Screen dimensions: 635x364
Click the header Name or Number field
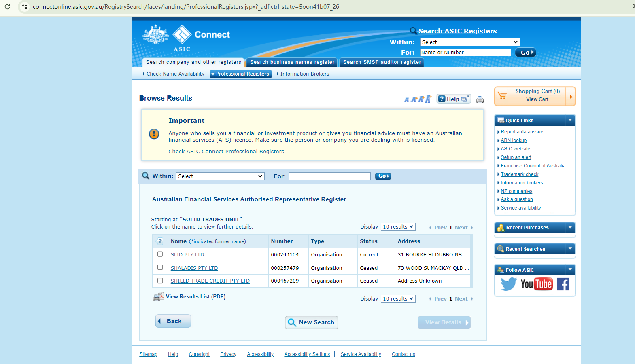(x=465, y=53)
